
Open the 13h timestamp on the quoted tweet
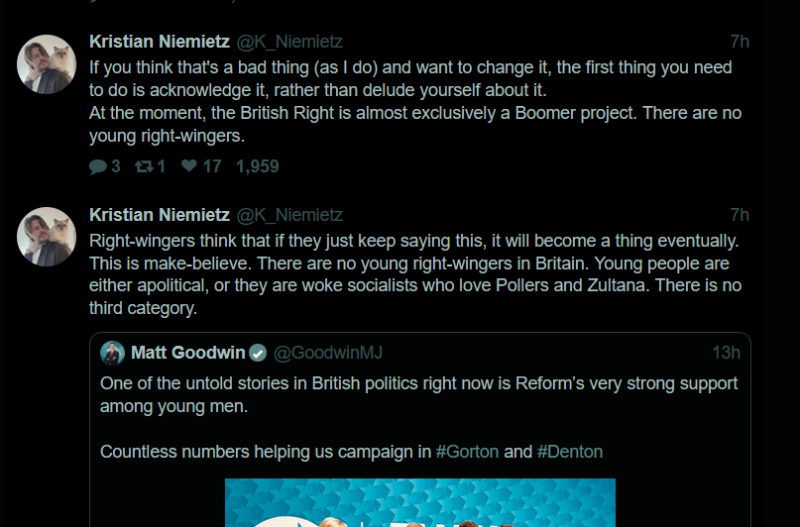(725, 352)
